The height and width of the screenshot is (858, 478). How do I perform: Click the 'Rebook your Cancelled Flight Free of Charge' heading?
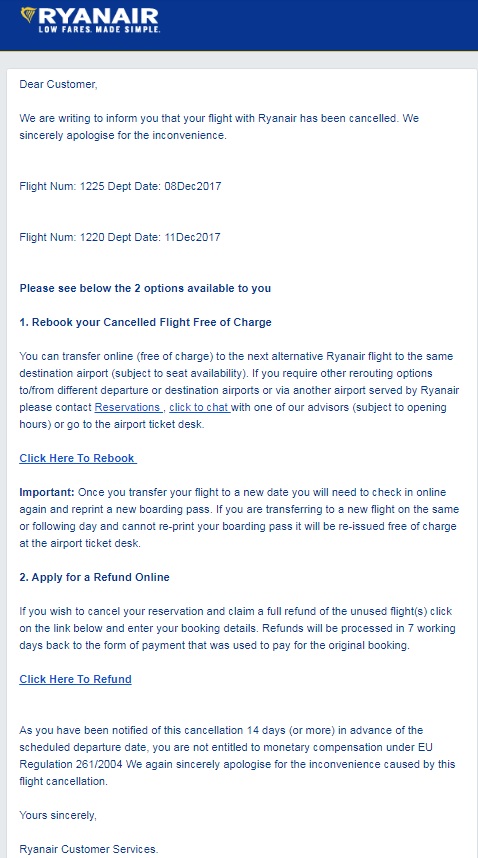point(145,322)
